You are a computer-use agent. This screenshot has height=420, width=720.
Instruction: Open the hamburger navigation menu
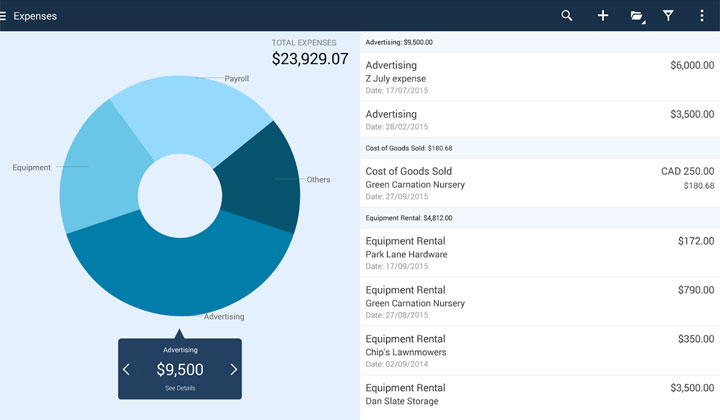click(3, 16)
